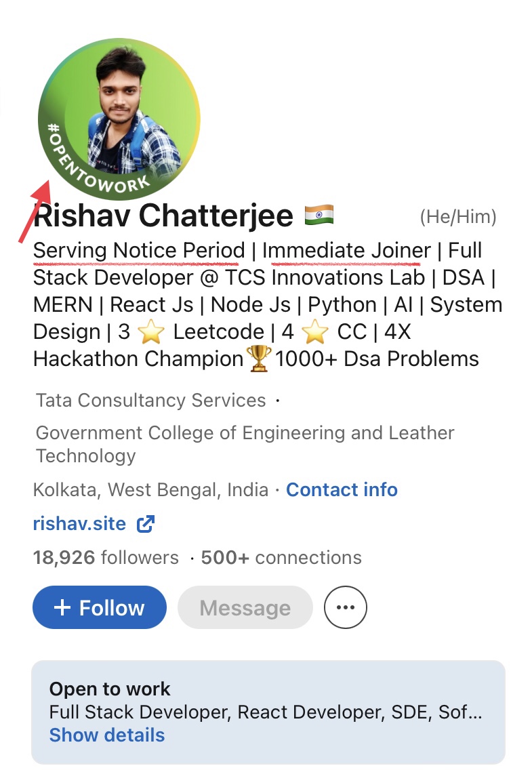The image size is (532, 770).
Task: Visit the rishav.site website link
Action: point(79,524)
